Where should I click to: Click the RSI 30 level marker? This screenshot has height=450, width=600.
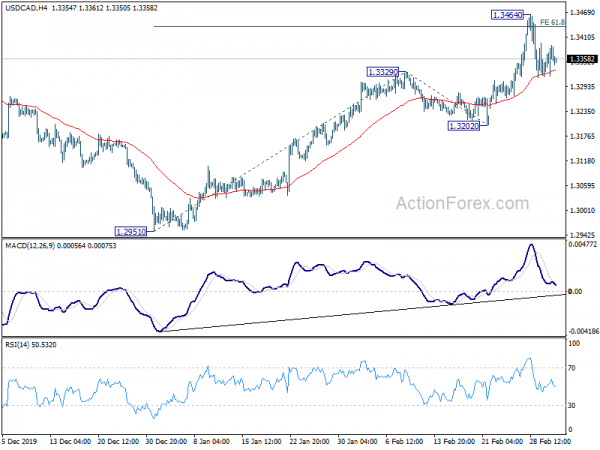[571, 405]
